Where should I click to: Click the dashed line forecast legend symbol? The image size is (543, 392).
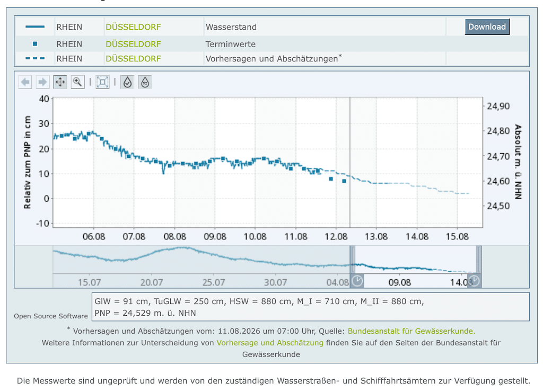(x=35, y=58)
